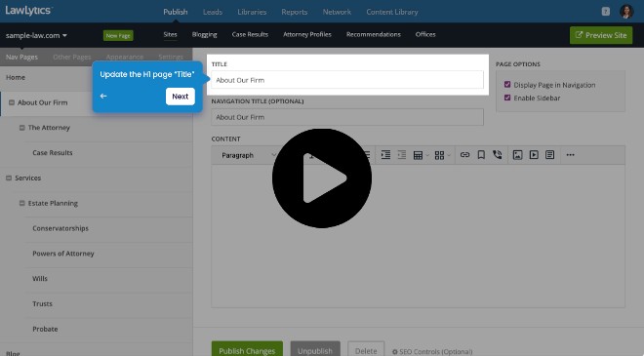The height and width of the screenshot is (356, 644).
Task: Select the Conservatorships page
Action: click(x=60, y=228)
